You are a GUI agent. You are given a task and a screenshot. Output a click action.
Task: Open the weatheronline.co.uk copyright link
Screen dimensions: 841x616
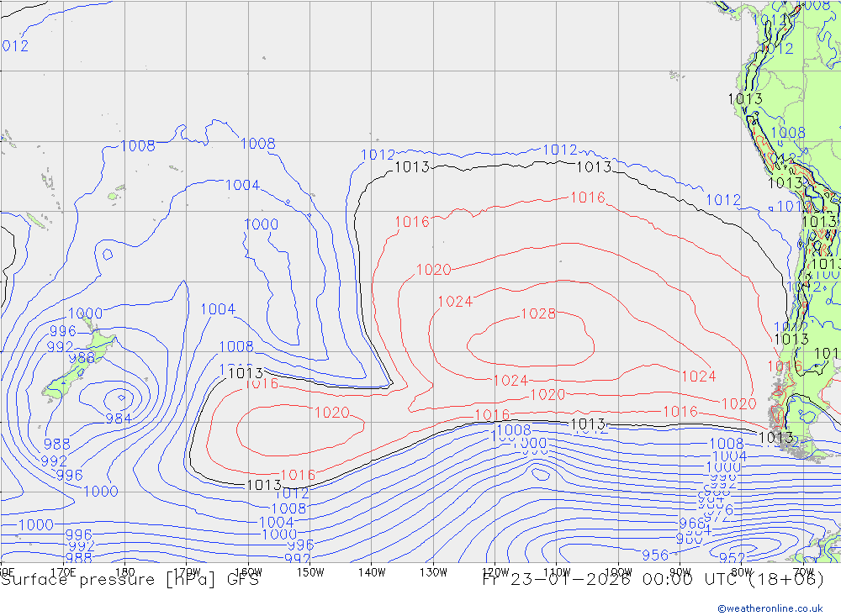(x=770, y=608)
